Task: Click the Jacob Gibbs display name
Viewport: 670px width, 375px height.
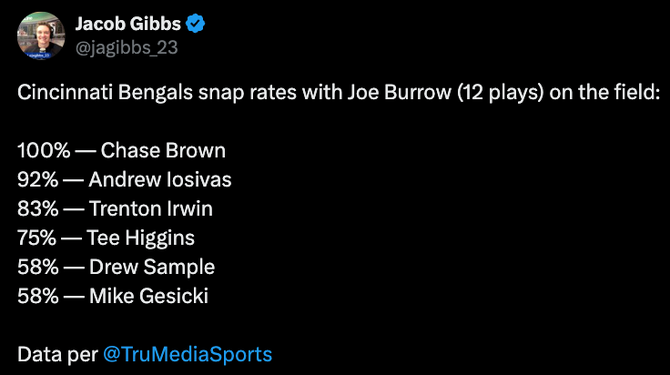Action: pyautogui.click(x=128, y=23)
